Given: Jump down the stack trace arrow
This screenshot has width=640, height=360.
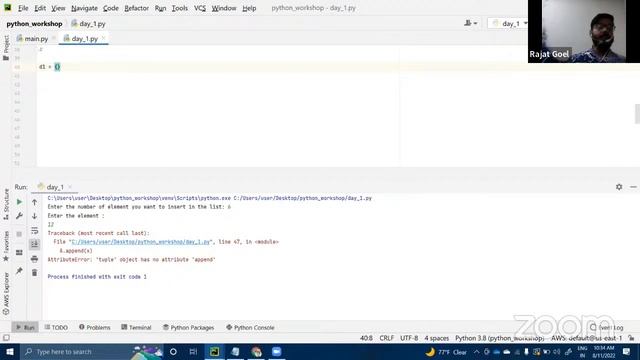Looking at the screenshot, I should click(35, 216).
